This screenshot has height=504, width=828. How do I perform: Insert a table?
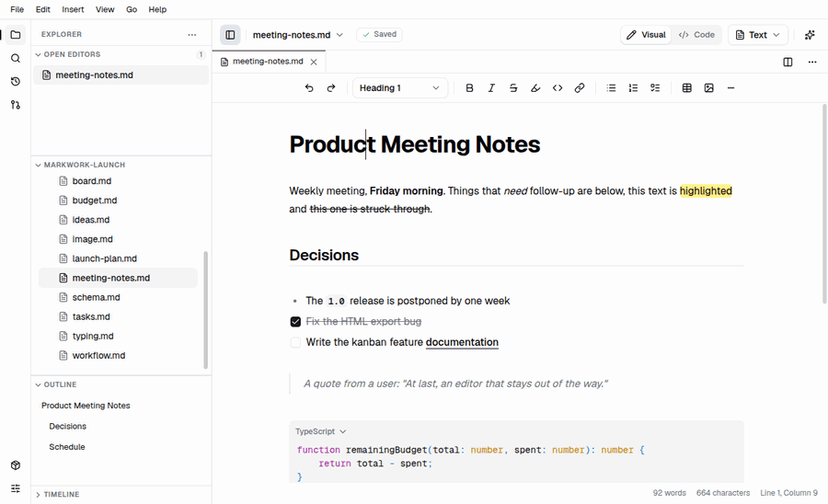(x=687, y=88)
